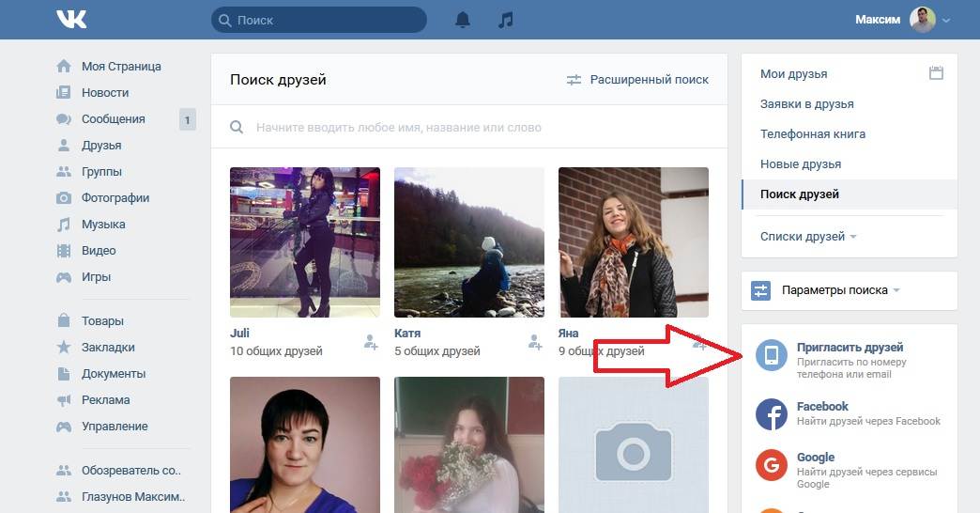
Task: Click the star icon beside Закладки
Action: 64,347
